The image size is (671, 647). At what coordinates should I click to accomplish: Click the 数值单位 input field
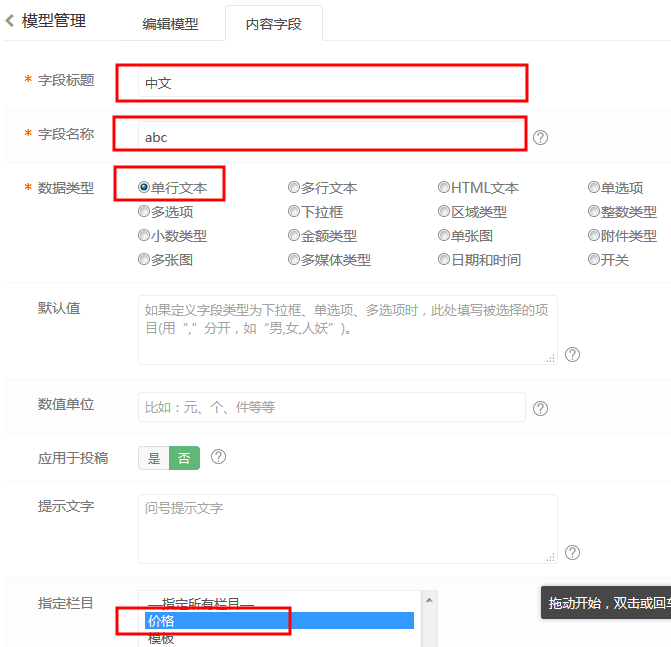coord(332,407)
